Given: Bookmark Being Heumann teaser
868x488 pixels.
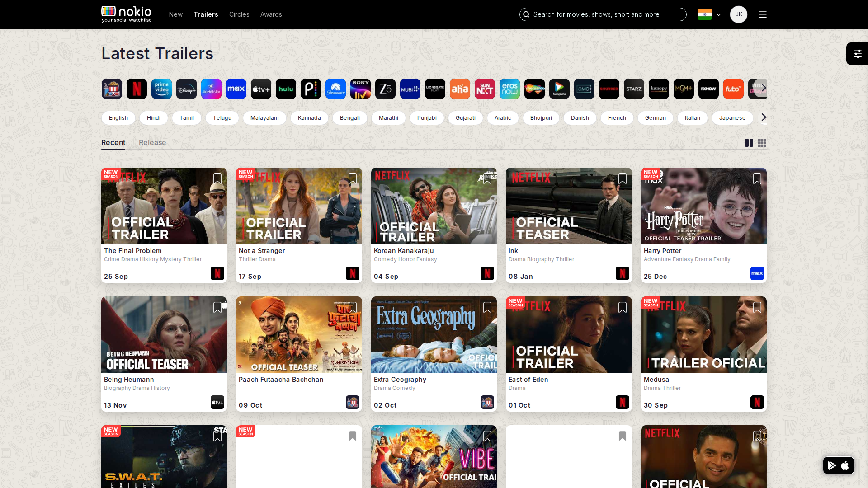Looking at the screenshot, I should pyautogui.click(x=217, y=307).
